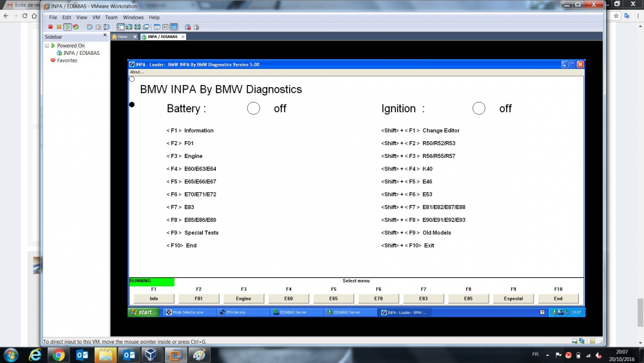The height and width of the screenshot is (363, 644).
Task: Open Windows Start orb on host taskbar
Action: pyautogui.click(x=11, y=355)
